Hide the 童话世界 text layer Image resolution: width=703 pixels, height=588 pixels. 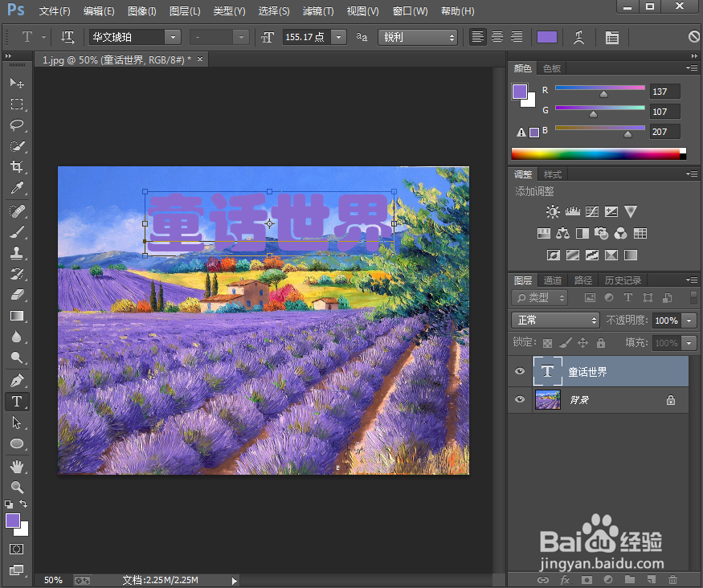(x=520, y=371)
